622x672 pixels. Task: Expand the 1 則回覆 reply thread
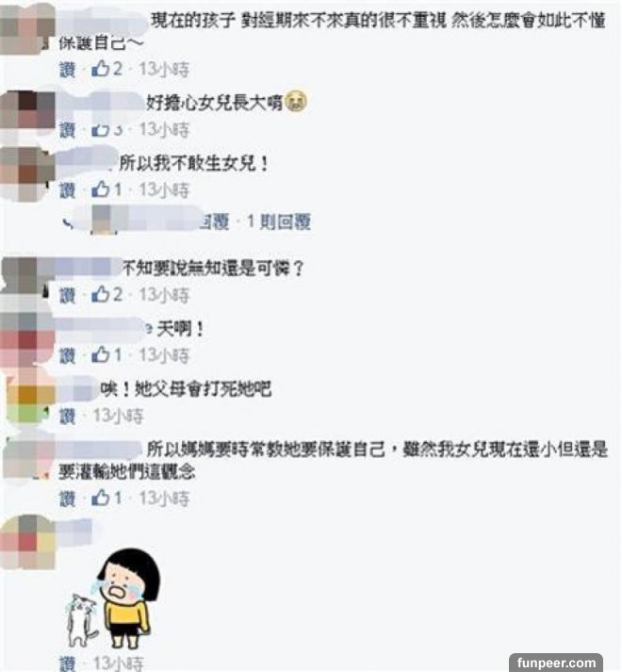(x=279, y=221)
